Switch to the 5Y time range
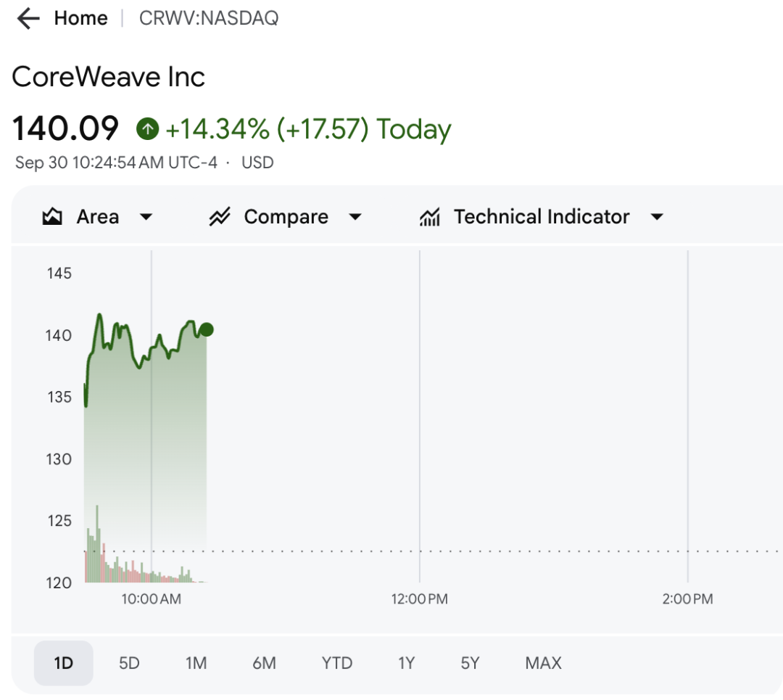 point(470,663)
